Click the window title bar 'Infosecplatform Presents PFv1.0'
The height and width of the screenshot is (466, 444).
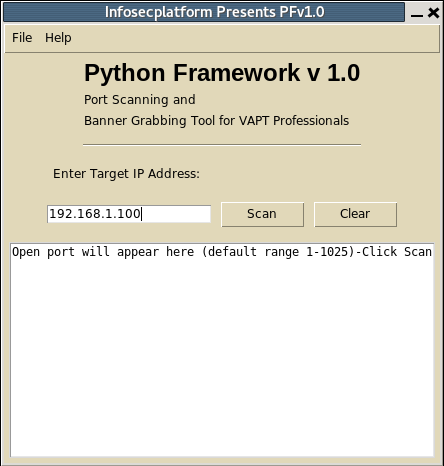pos(204,12)
